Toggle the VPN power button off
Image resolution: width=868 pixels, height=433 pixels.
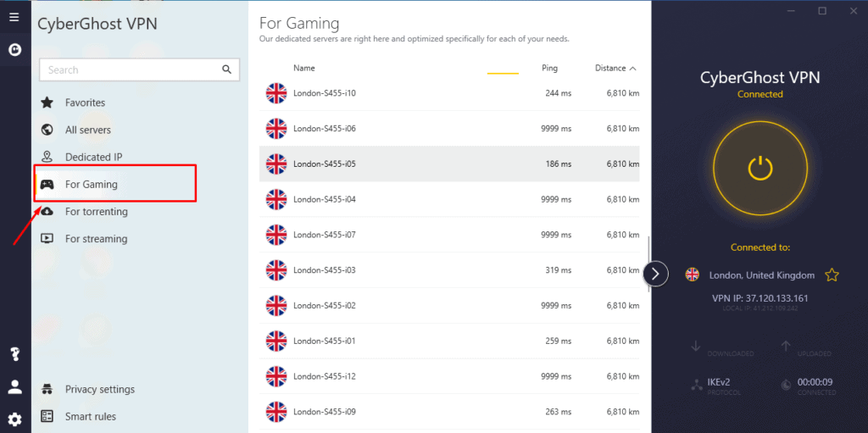[x=759, y=169]
